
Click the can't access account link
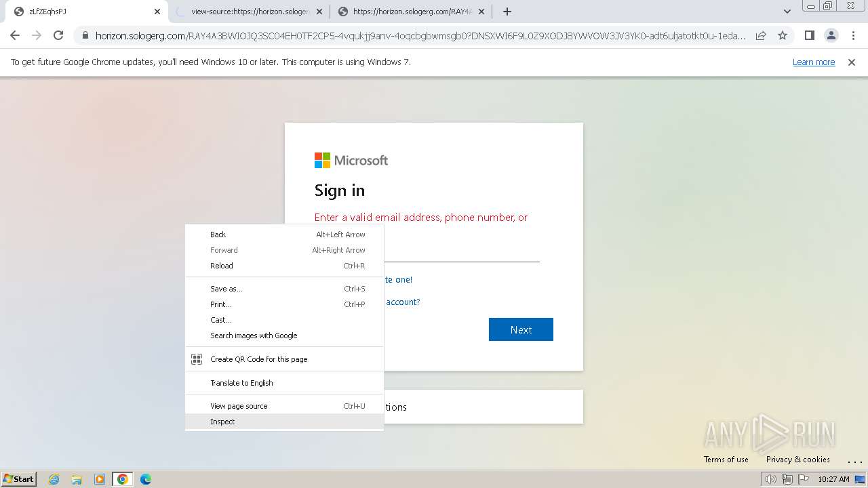402,302
